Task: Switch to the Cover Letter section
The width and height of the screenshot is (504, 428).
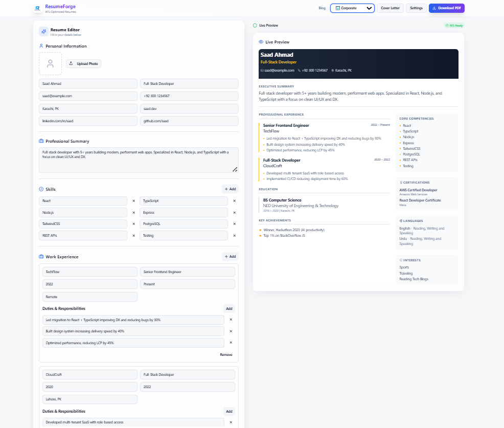Action: coord(390,8)
